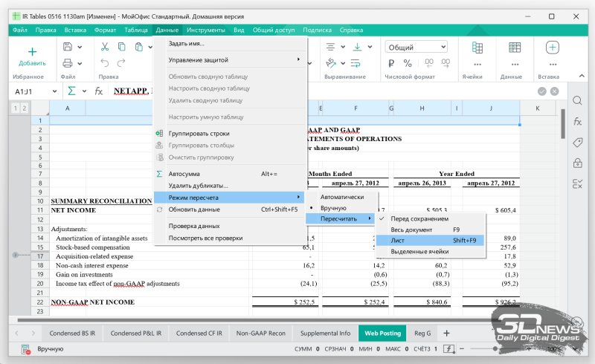Viewport: 595px width, 364px height.
Task: Cancel formula edit with the X button
Action: click(x=554, y=91)
